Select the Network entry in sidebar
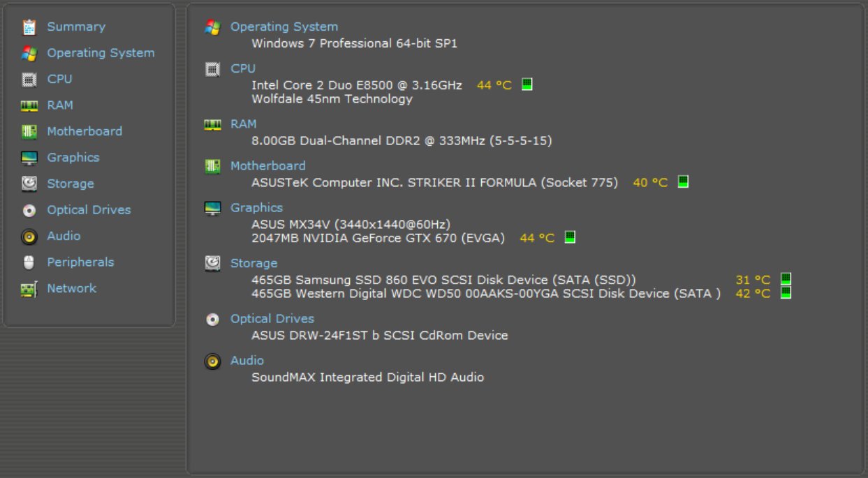The height and width of the screenshot is (478, 868). (x=71, y=288)
